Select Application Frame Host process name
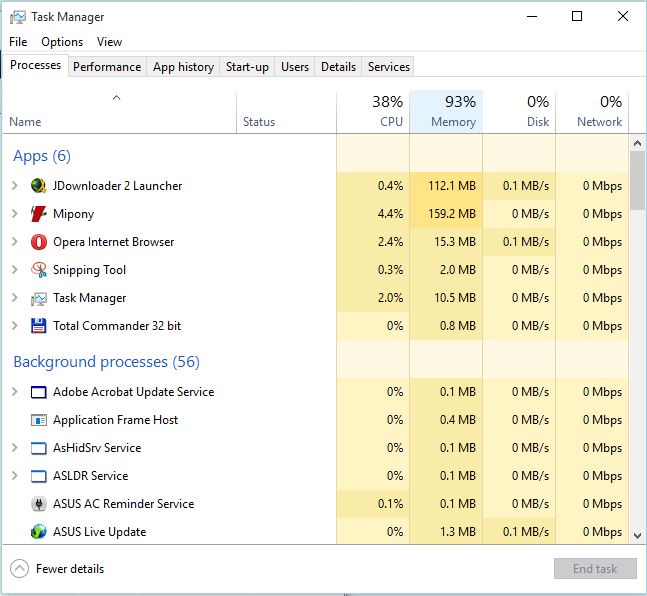The image size is (647, 596). click(x=115, y=420)
